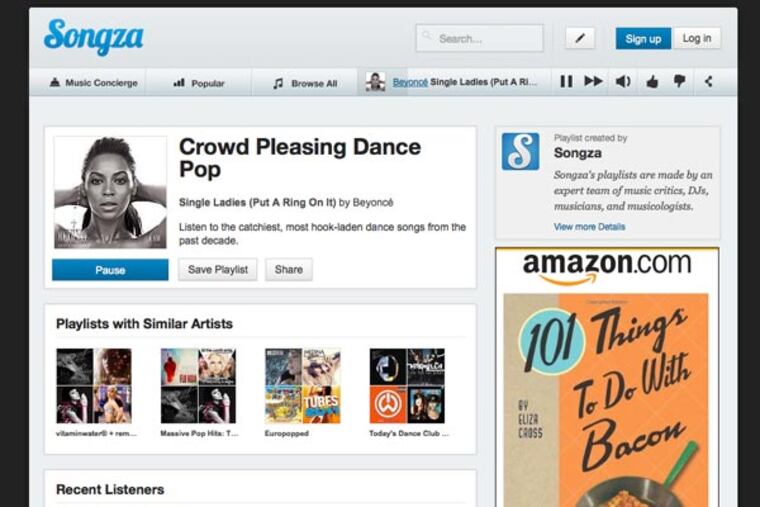Click the Songza S avatar icon

coord(520,151)
